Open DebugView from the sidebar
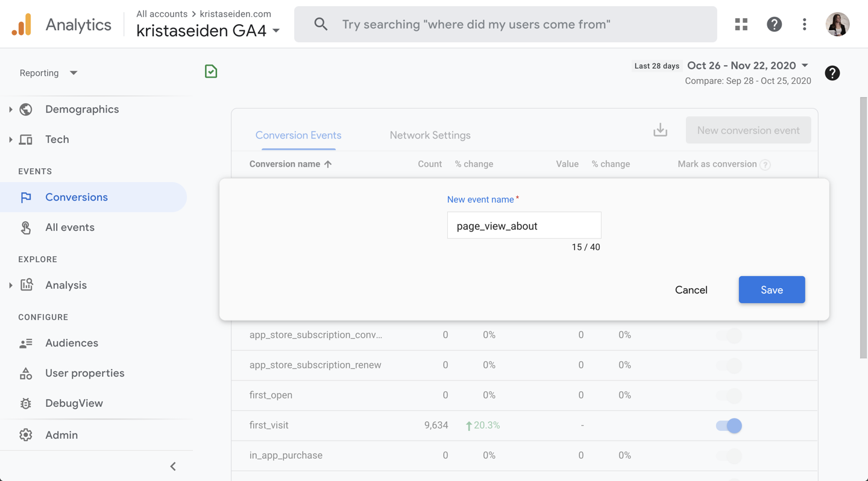 pos(74,403)
